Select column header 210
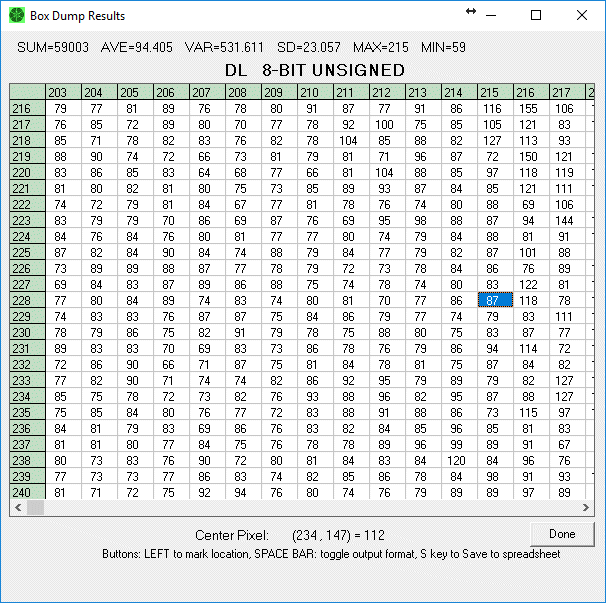The height and width of the screenshot is (603, 606). click(x=311, y=93)
